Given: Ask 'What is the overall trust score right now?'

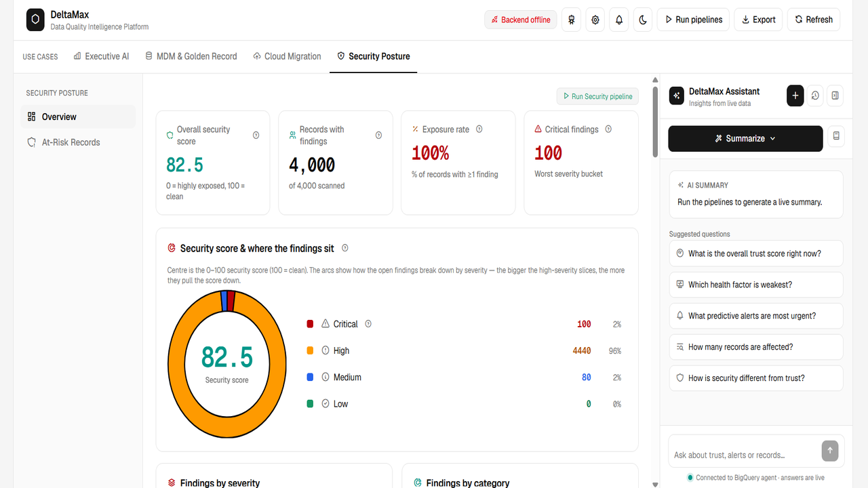Looking at the screenshot, I should point(756,253).
